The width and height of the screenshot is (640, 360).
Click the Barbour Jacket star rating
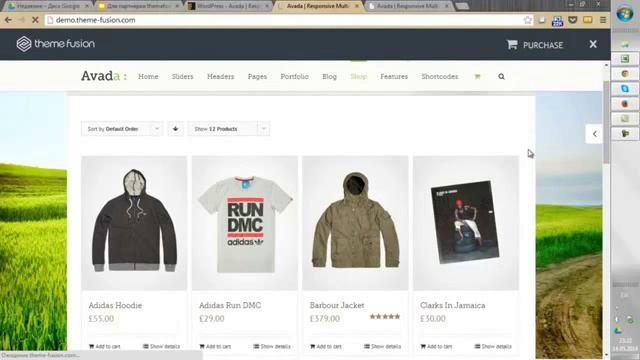(x=385, y=316)
